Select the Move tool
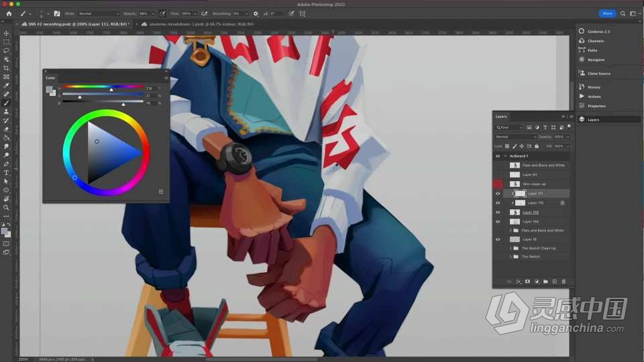Image resolution: width=644 pixels, height=362 pixels. click(6, 34)
